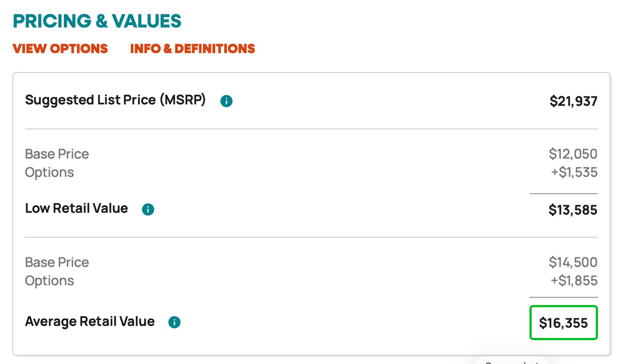Screen dimensions: 620x364
Task: Select the $21,937 MSRP amount
Action: (573, 101)
